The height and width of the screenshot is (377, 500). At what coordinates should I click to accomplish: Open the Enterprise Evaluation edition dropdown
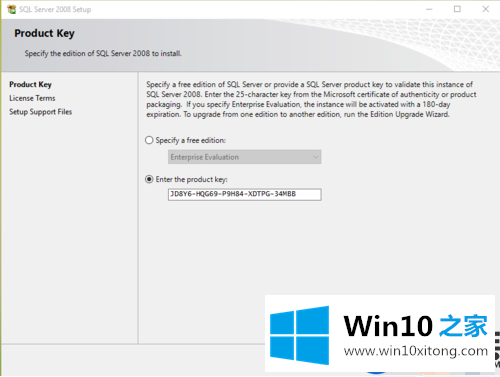(x=245, y=157)
